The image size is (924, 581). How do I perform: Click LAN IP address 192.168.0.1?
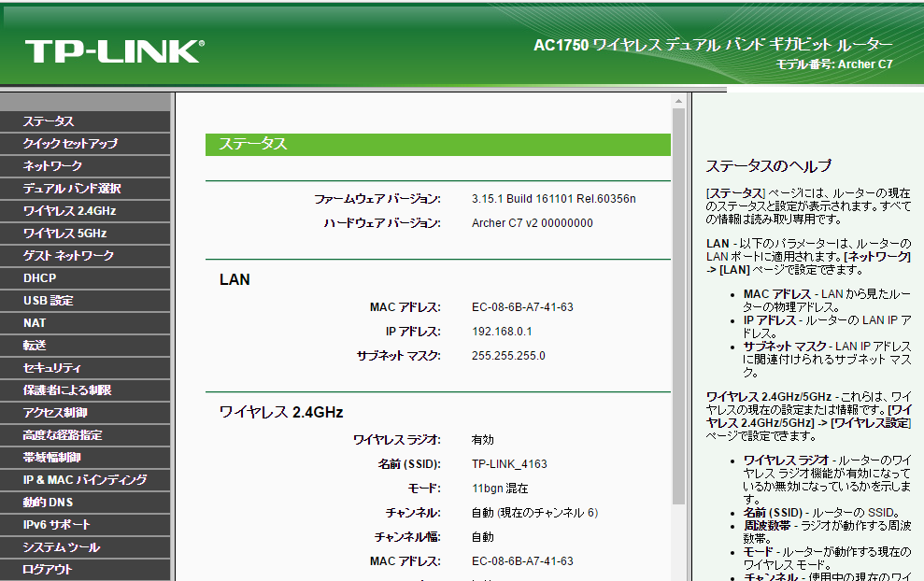[x=502, y=332]
